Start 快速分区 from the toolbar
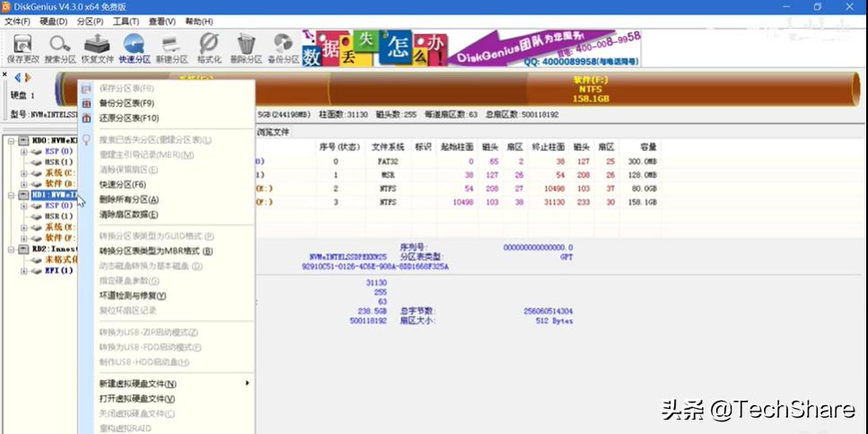Image resolution: width=868 pixels, height=434 pixels. pyautogui.click(x=134, y=49)
